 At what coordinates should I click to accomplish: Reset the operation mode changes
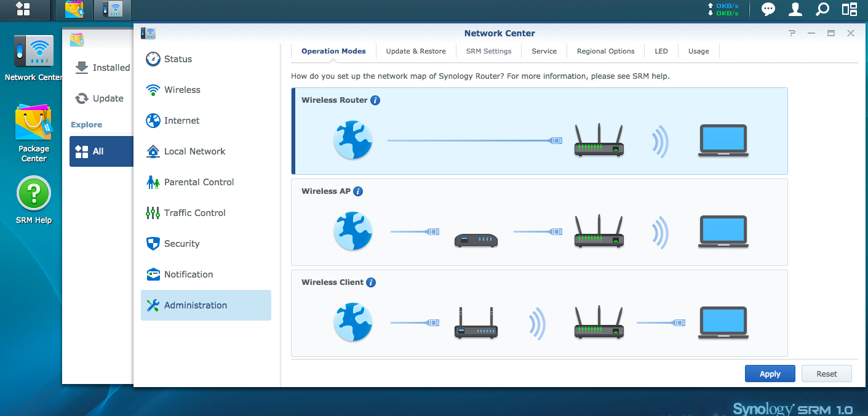coord(827,374)
